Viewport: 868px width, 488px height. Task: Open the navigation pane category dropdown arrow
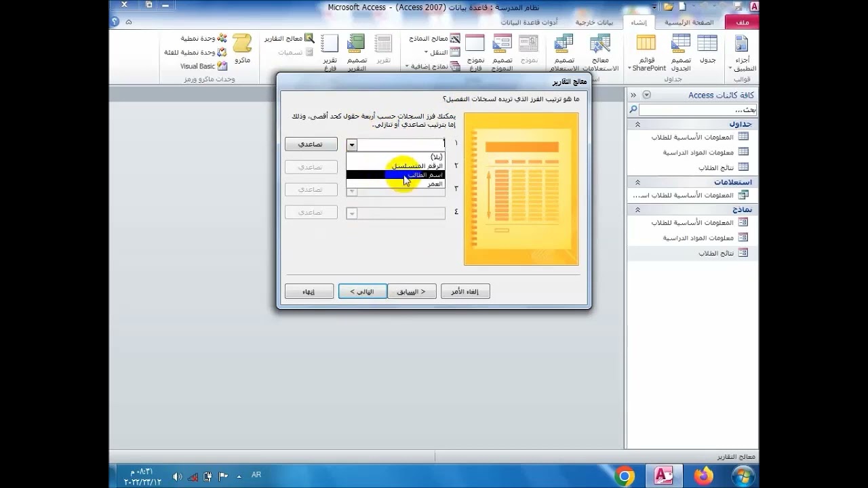click(646, 95)
